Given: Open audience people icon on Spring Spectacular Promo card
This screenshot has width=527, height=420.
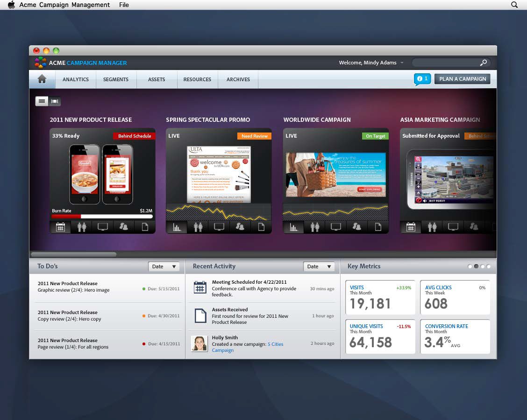Looking at the screenshot, I should [x=198, y=227].
